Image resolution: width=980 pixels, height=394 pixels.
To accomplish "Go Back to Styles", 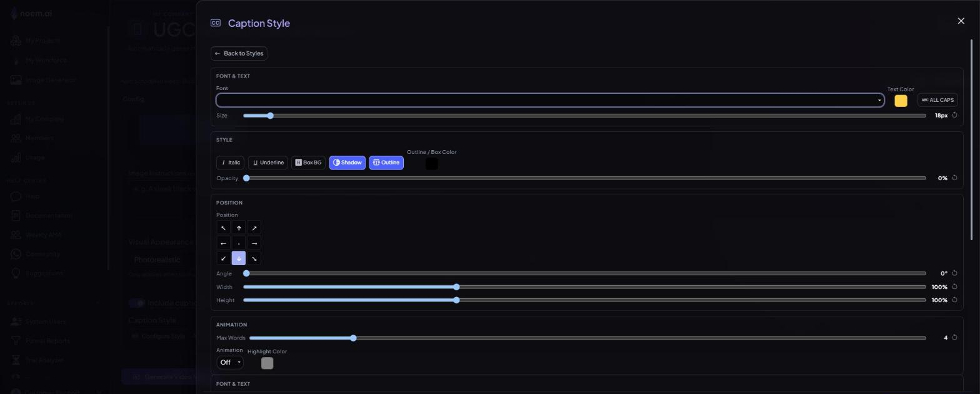I will pyautogui.click(x=239, y=54).
